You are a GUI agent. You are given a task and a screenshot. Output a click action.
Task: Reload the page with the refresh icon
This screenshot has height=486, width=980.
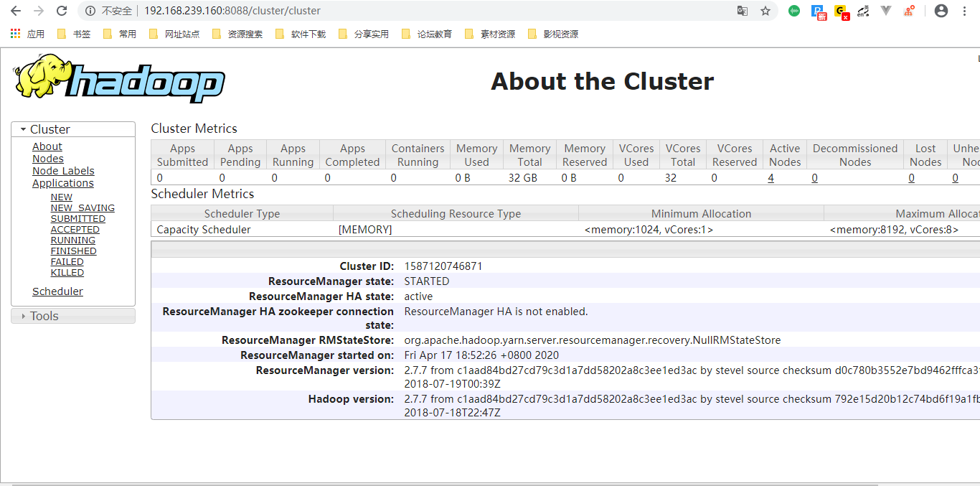click(x=62, y=11)
